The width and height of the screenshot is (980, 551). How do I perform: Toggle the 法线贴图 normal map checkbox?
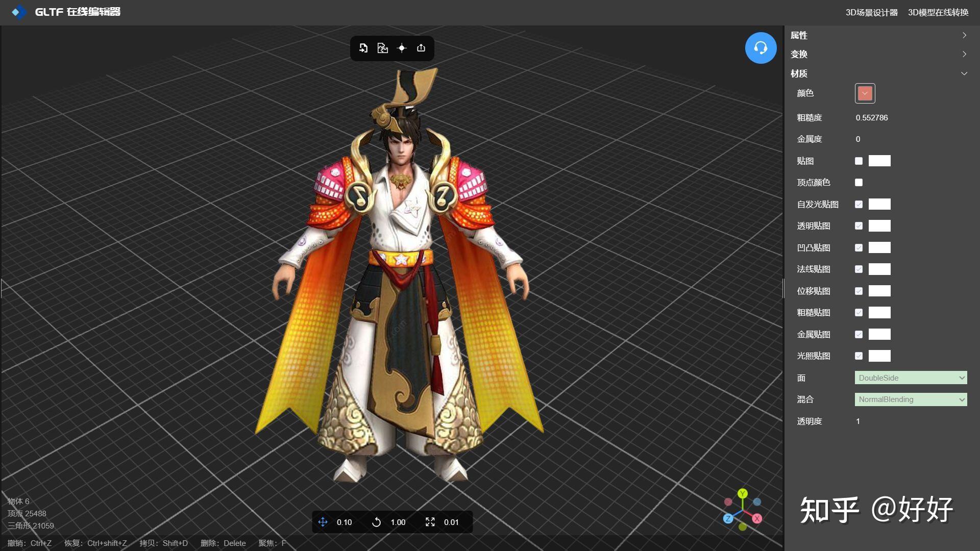click(x=859, y=269)
